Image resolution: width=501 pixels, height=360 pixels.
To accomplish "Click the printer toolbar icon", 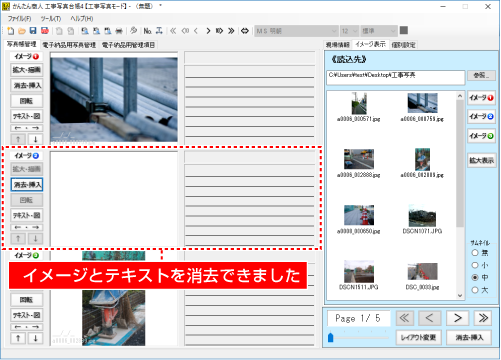I will (119, 31).
